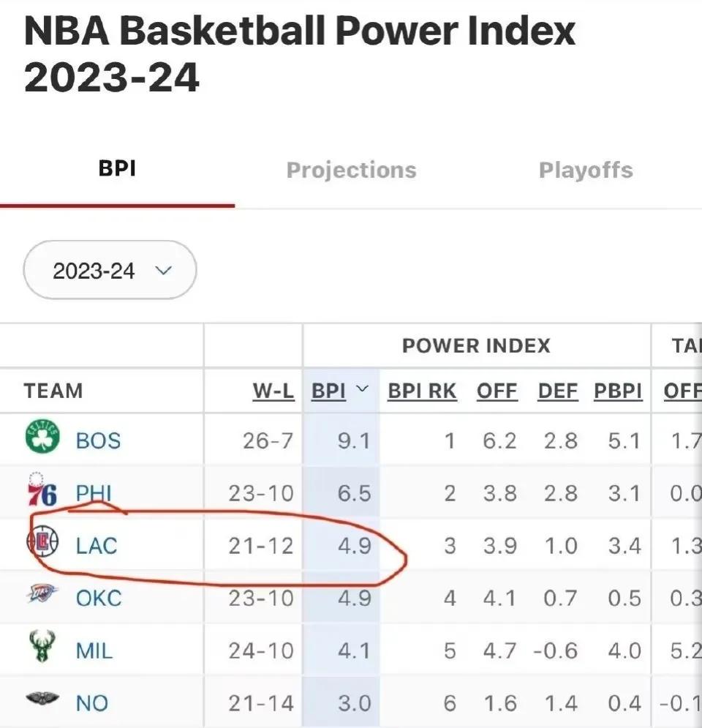This screenshot has width=702, height=728.
Task: Open the OKC team link
Action: click(x=99, y=598)
